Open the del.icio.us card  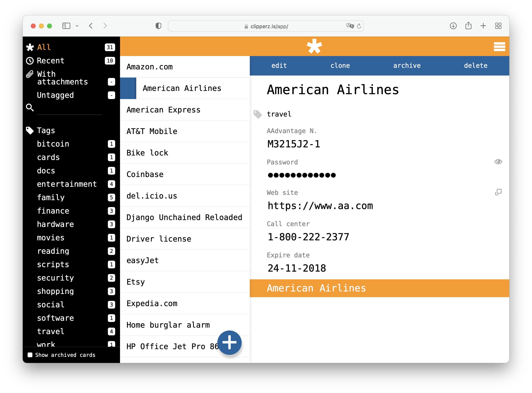(185, 196)
